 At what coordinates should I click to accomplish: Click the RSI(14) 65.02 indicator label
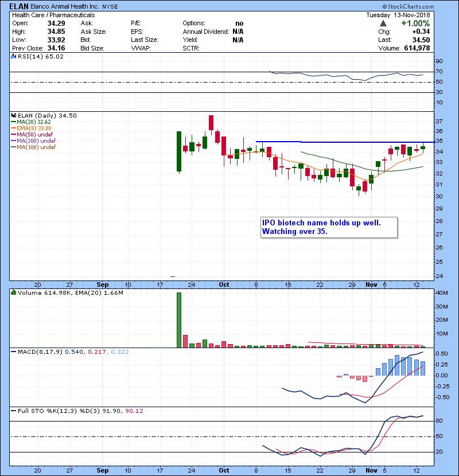coord(40,56)
